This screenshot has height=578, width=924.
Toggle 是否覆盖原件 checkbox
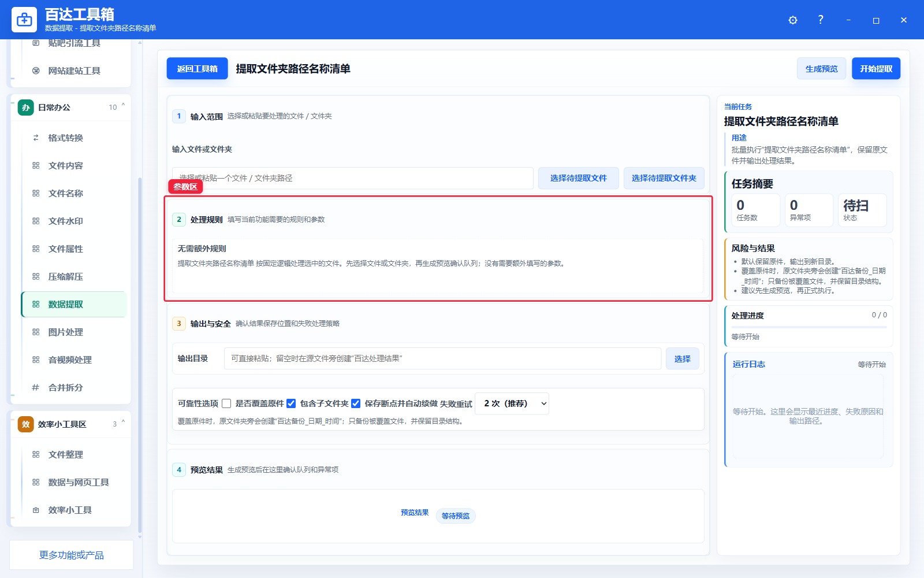[x=226, y=403]
